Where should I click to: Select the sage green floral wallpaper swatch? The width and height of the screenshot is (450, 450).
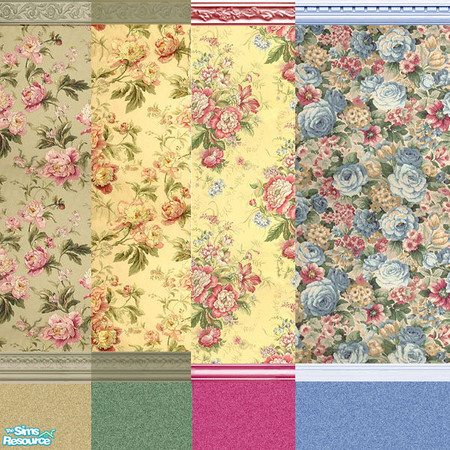click(x=45, y=188)
